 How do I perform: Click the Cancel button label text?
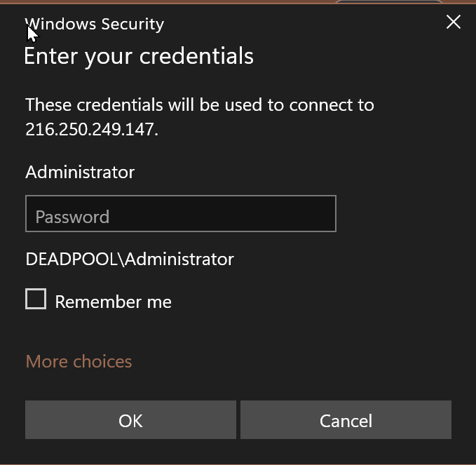[x=346, y=421]
